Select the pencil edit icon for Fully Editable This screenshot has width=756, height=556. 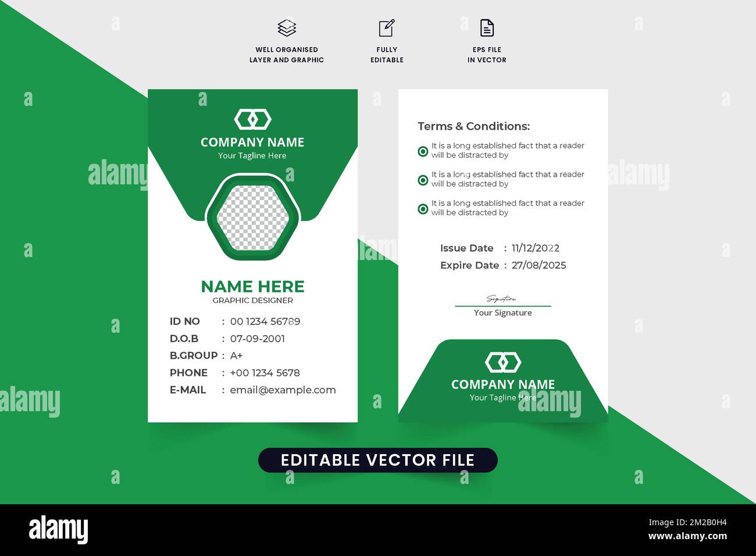pos(386,27)
